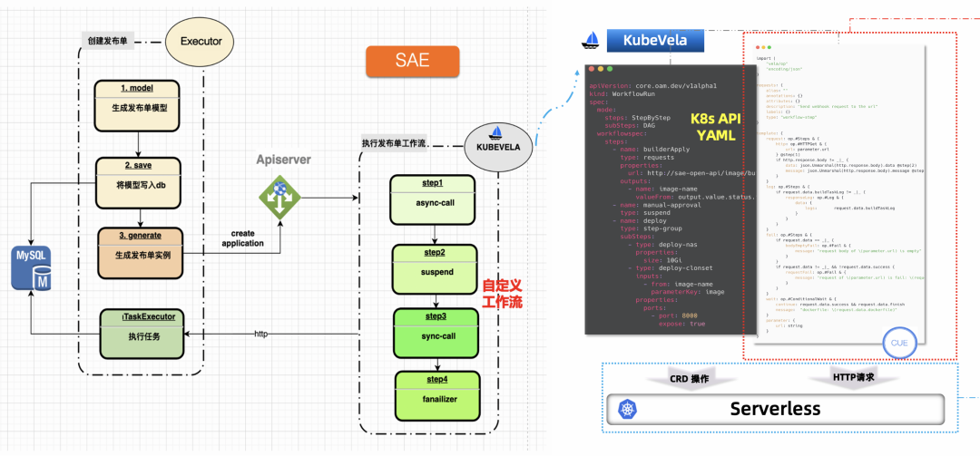The width and height of the screenshot is (980, 456).
Task: Click the iTaskExecutor box
Action: [142, 335]
